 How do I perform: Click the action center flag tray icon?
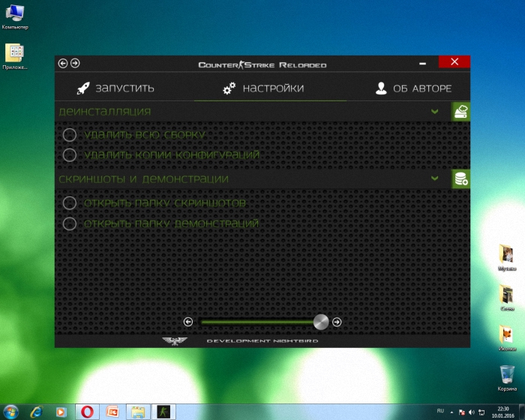(x=461, y=412)
